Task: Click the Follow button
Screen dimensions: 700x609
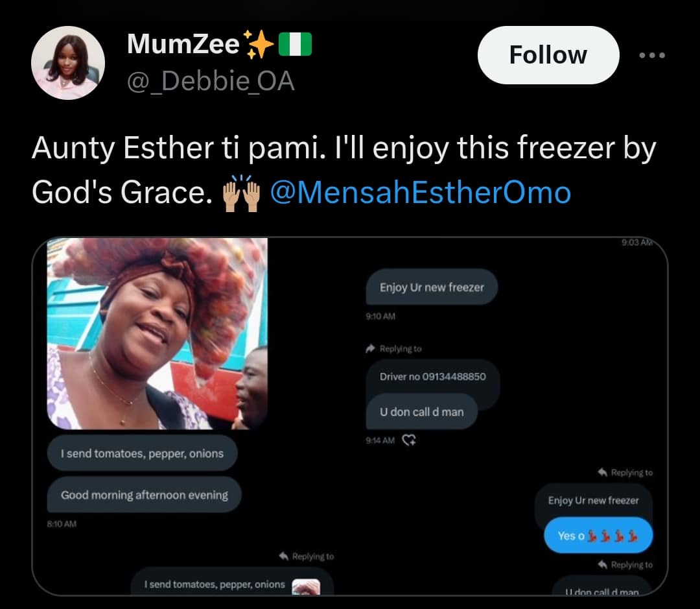Action: point(548,55)
